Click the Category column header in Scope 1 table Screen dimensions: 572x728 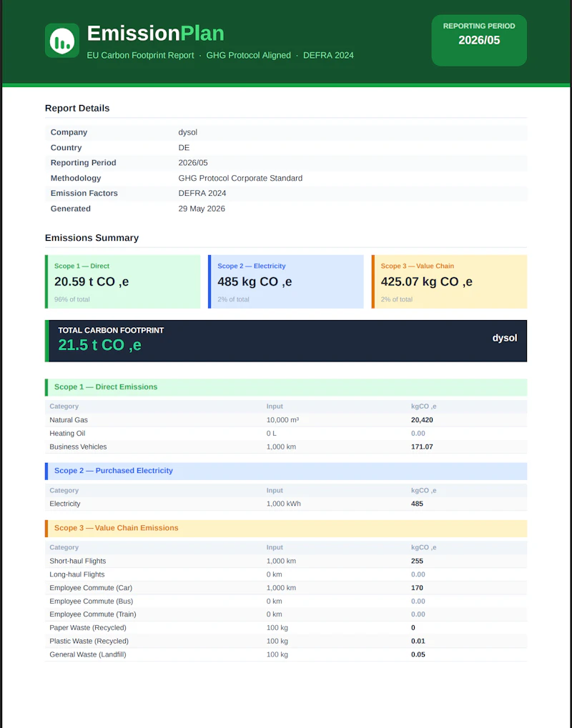tap(64, 407)
